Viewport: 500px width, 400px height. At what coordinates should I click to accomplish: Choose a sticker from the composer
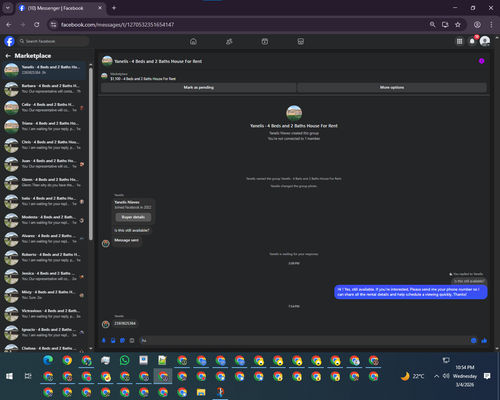point(122,340)
